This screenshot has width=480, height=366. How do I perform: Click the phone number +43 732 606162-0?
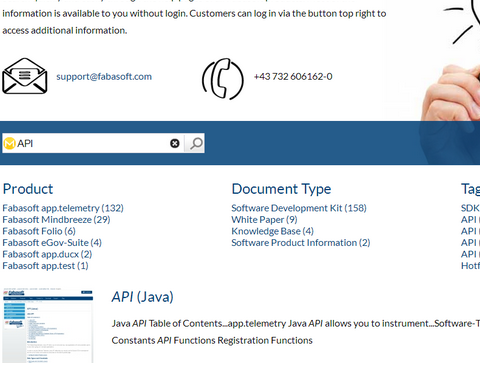coord(293,77)
